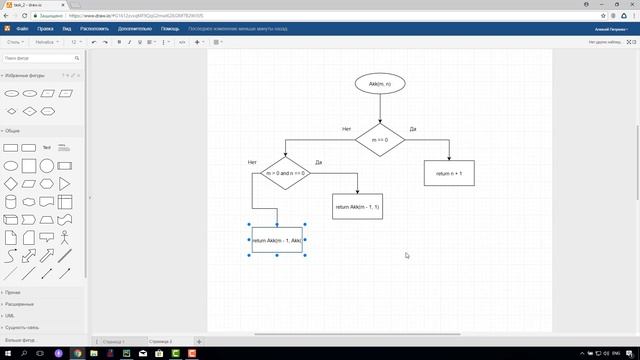The height and width of the screenshot is (360, 640).
Task: Open the Helvetica font dropdown
Action: (x=47, y=42)
